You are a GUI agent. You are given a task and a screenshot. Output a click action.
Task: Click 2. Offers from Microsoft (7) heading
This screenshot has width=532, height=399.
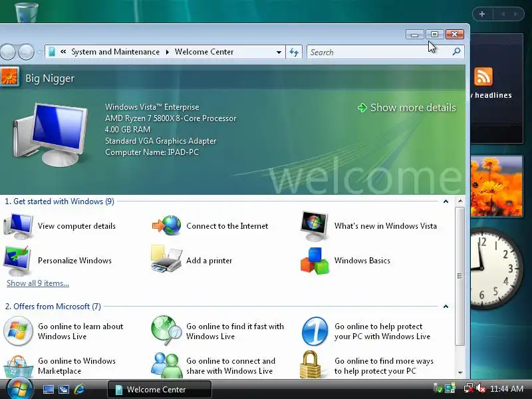coord(53,307)
